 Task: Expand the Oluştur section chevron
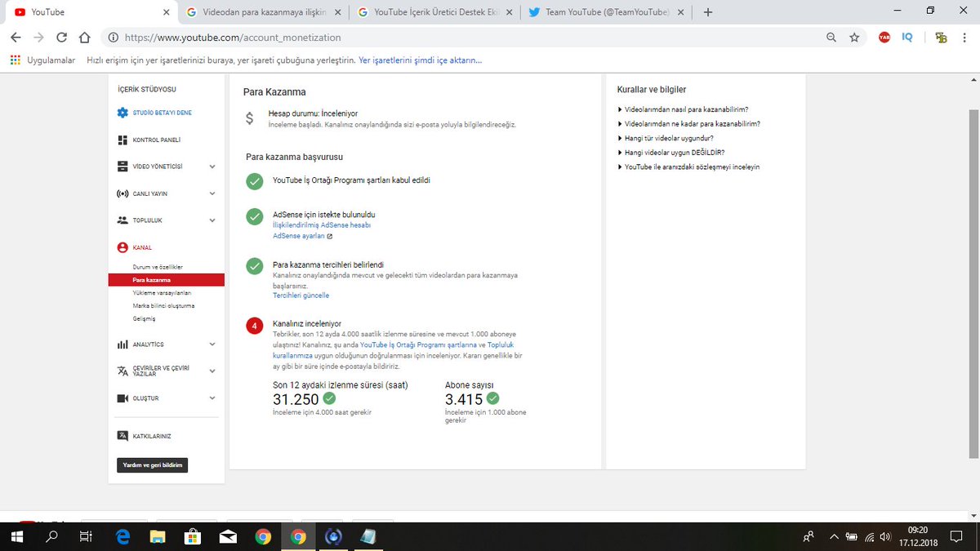point(212,398)
